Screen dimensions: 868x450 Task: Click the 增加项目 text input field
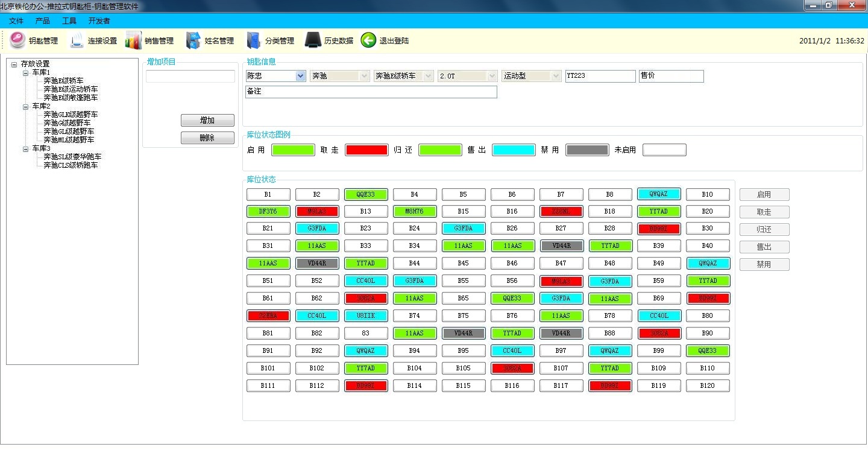[190, 76]
